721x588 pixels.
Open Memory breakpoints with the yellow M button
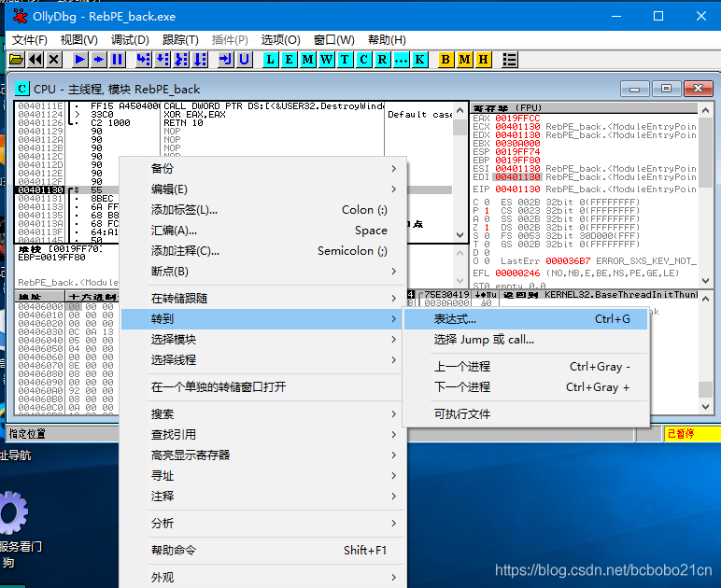[464, 60]
